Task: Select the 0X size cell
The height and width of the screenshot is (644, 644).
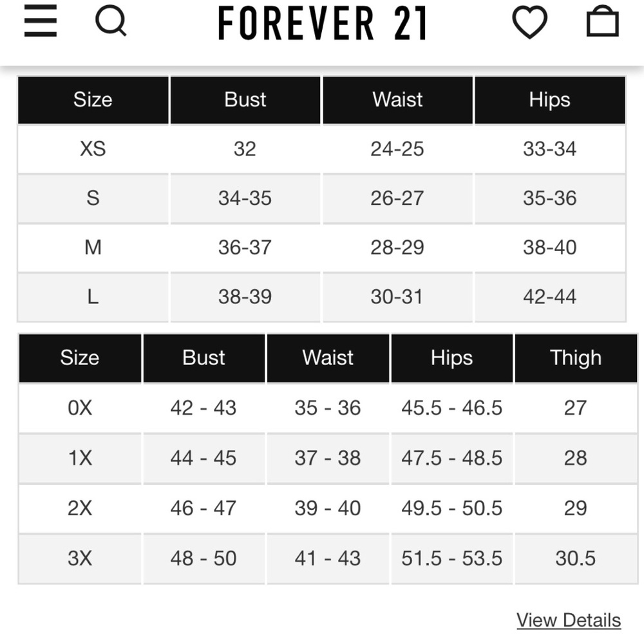Action: pos(80,408)
